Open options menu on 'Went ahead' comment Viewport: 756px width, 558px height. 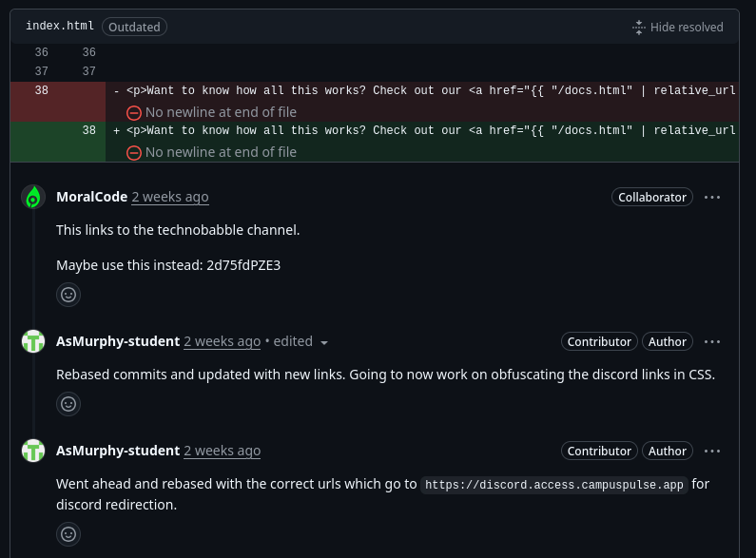click(x=712, y=451)
